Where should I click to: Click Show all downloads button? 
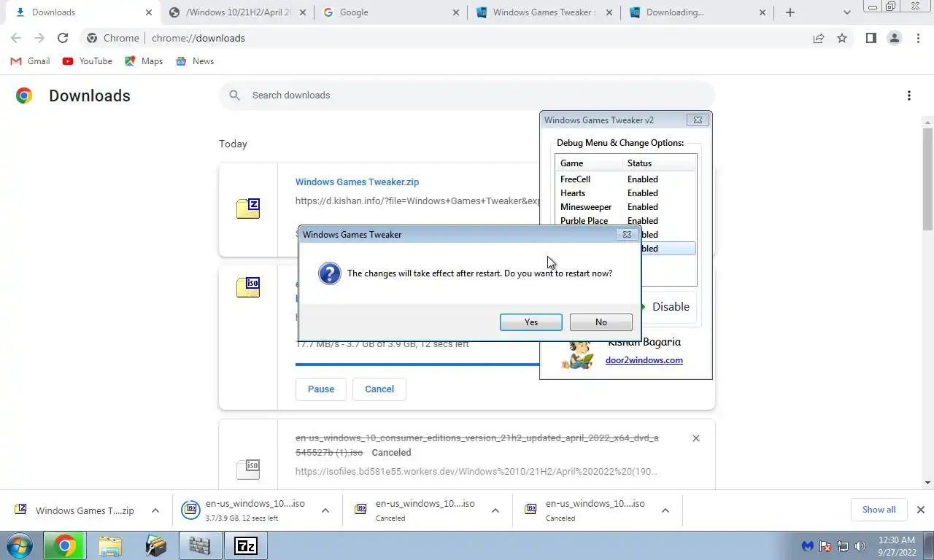(x=879, y=510)
